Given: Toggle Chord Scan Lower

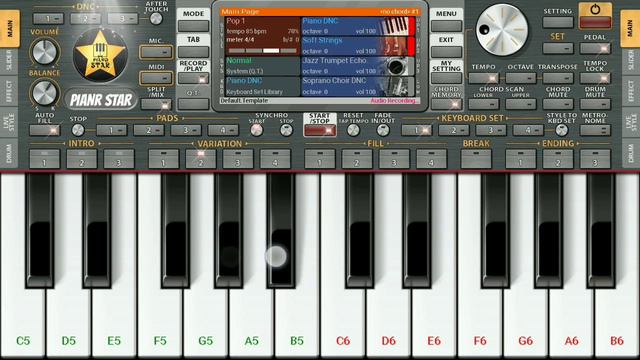Looking at the screenshot, I should (484, 104).
